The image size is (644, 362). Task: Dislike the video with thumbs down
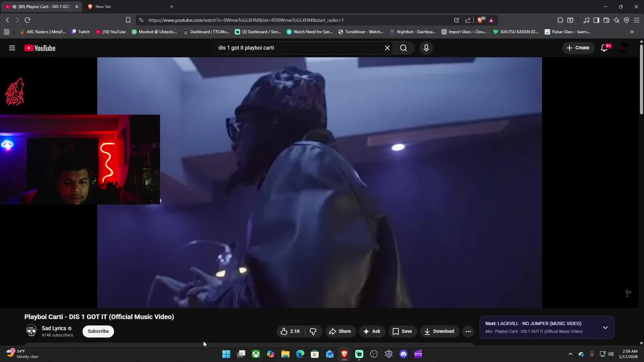pyautogui.click(x=313, y=331)
